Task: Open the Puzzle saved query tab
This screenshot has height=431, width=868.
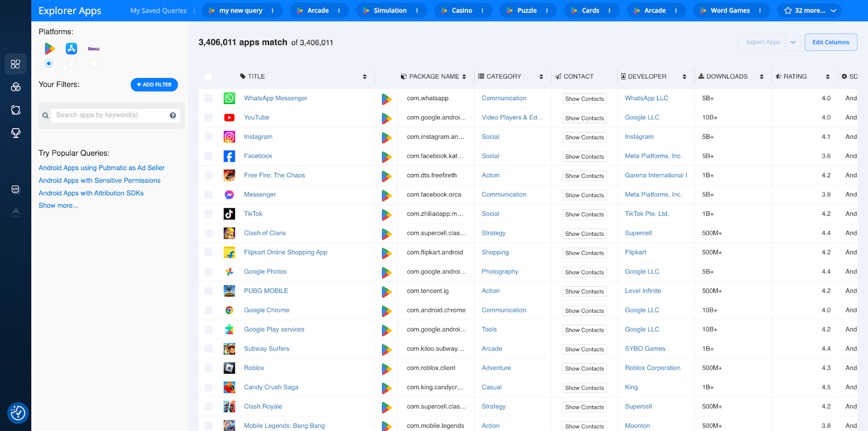Action: tap(527, 10)
